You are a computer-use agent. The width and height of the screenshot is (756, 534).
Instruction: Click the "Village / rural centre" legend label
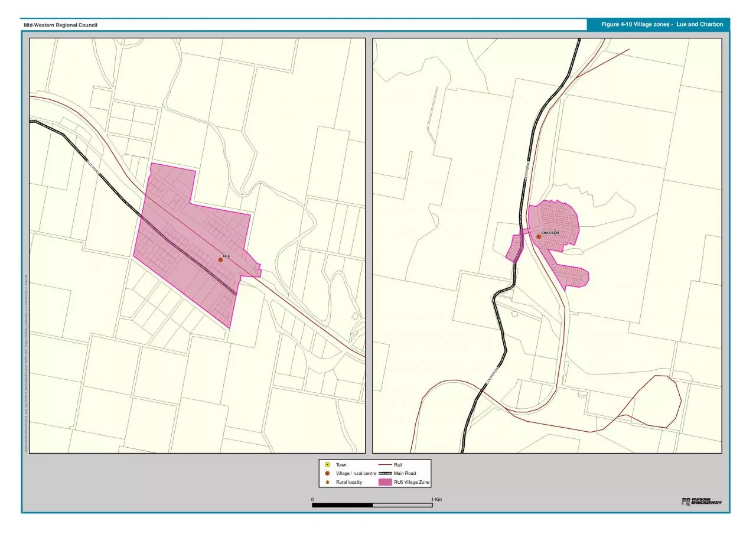point(356,474)
